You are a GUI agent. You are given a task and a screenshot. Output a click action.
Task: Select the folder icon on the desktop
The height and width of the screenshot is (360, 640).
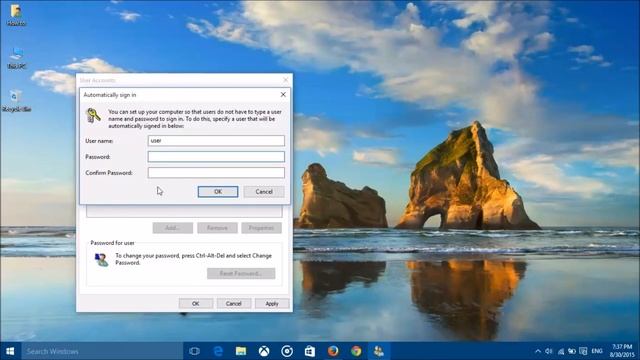(16, 15)
